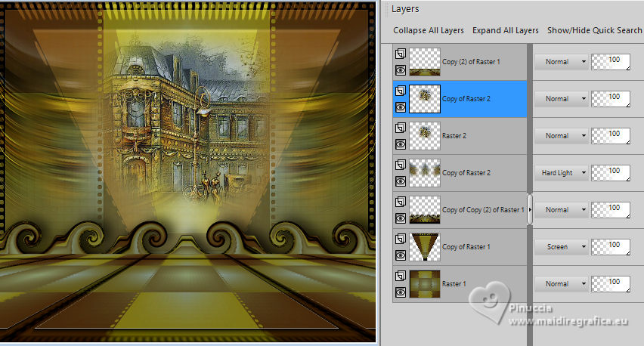Screen dimensions: 644x346
Task: Open the Screen blend mode dropdown
Action: coord(561,247)
